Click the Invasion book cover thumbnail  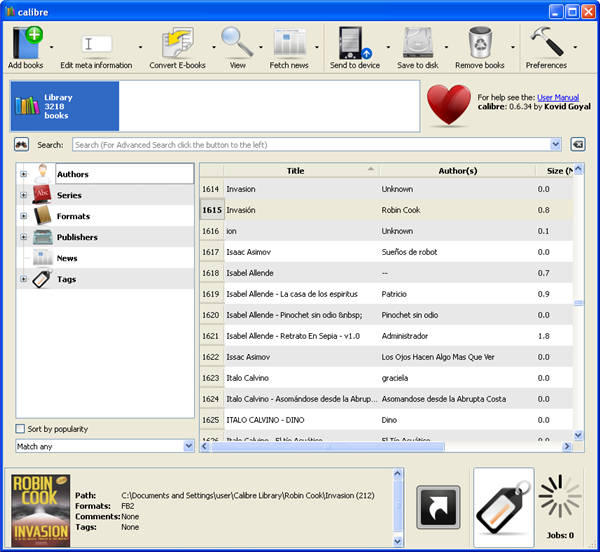[x=40, y=510]
